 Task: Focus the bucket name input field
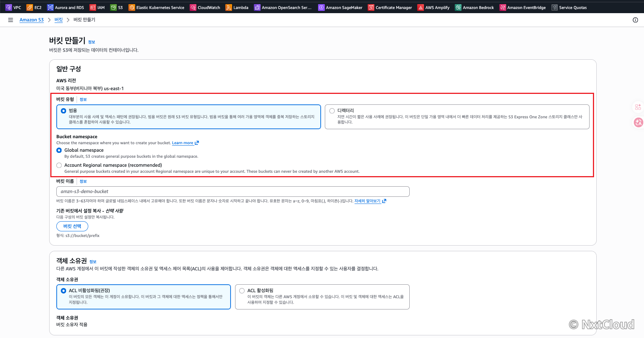tap(233, 192)
